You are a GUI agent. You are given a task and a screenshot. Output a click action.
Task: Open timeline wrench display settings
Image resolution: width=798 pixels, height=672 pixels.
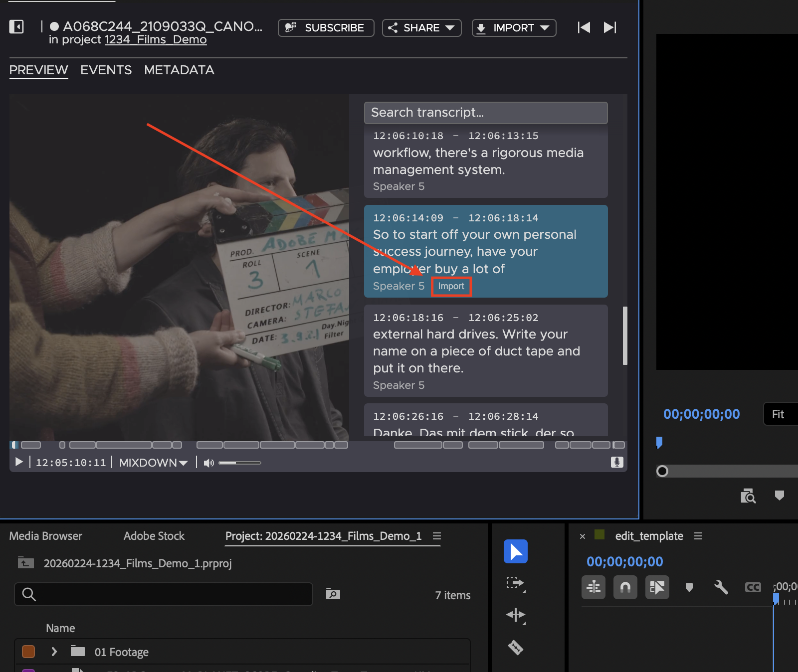click(721, 587)
